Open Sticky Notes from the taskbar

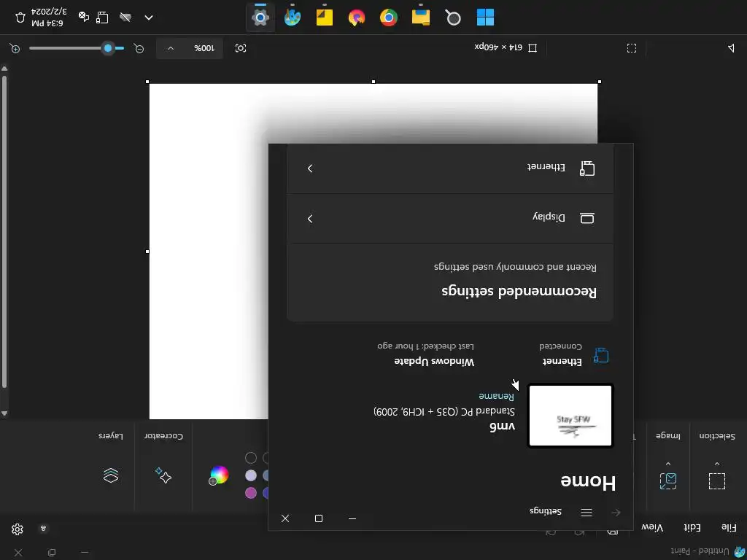coord(325,17)
